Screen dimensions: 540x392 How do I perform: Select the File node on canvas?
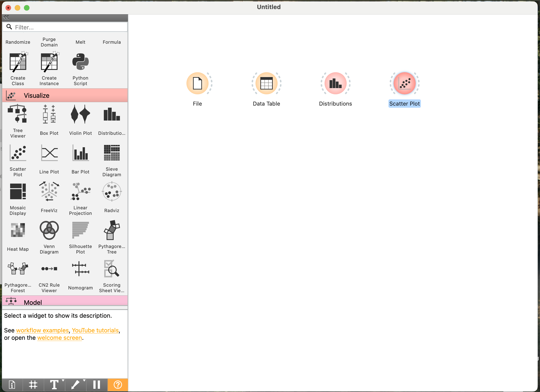pos(197,83)
